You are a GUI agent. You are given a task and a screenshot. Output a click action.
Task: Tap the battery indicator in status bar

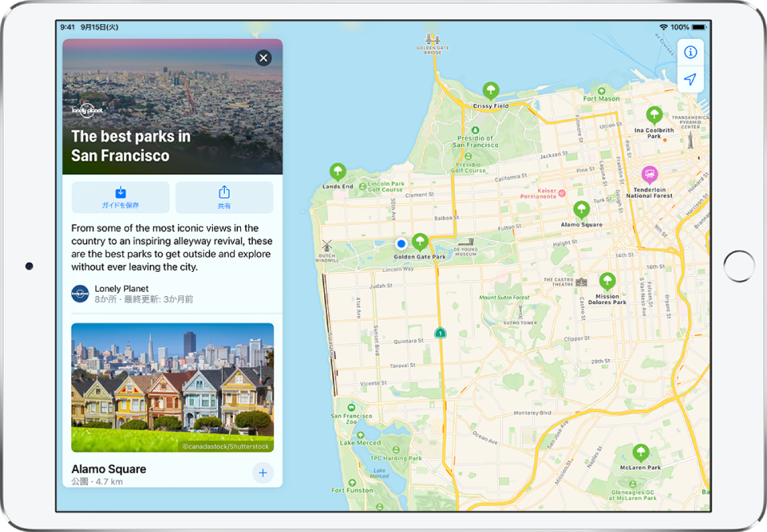[x=699, y=27]
